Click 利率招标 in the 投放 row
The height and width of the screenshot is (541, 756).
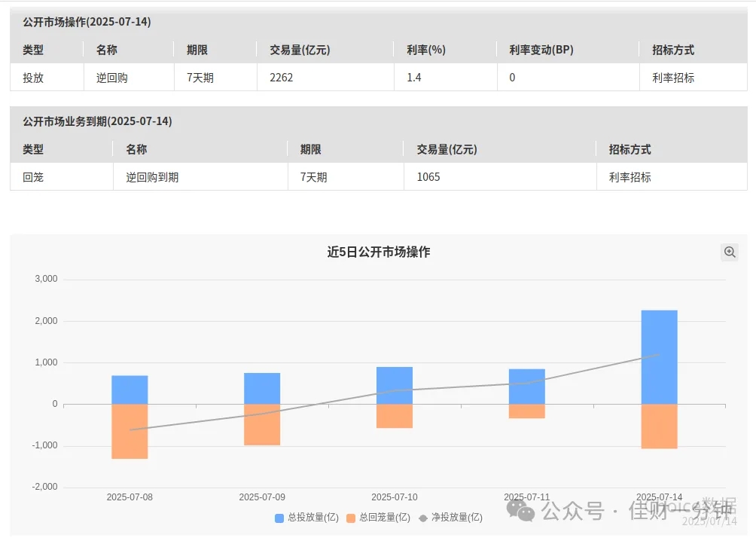point(673,77)
